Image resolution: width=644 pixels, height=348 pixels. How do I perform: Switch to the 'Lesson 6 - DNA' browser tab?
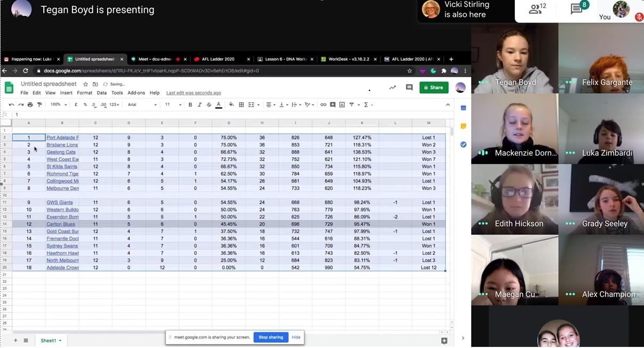coord(286,59)
